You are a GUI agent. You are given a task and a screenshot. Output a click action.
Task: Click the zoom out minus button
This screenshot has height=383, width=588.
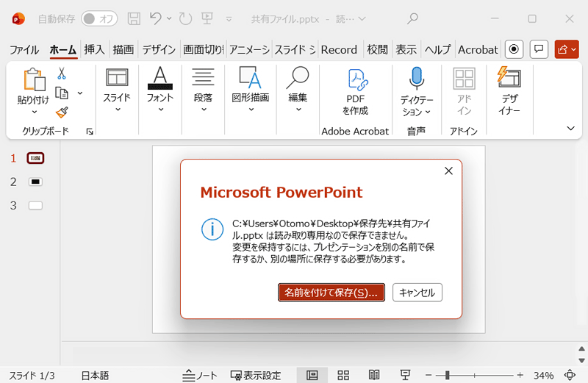[x=429, y=375]
